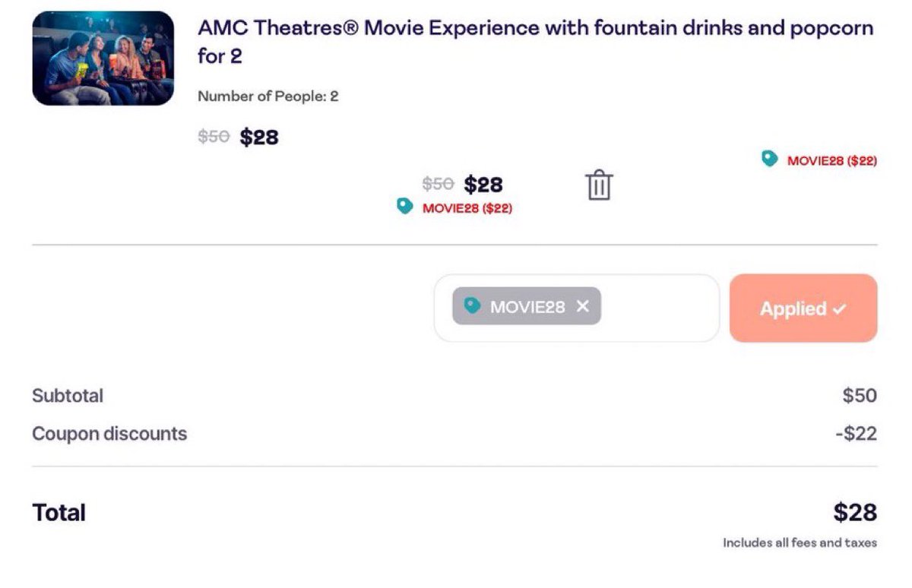This screenshot has width=912, height=588.
Task: Click the promo code input field
Action: pos(661,308)
